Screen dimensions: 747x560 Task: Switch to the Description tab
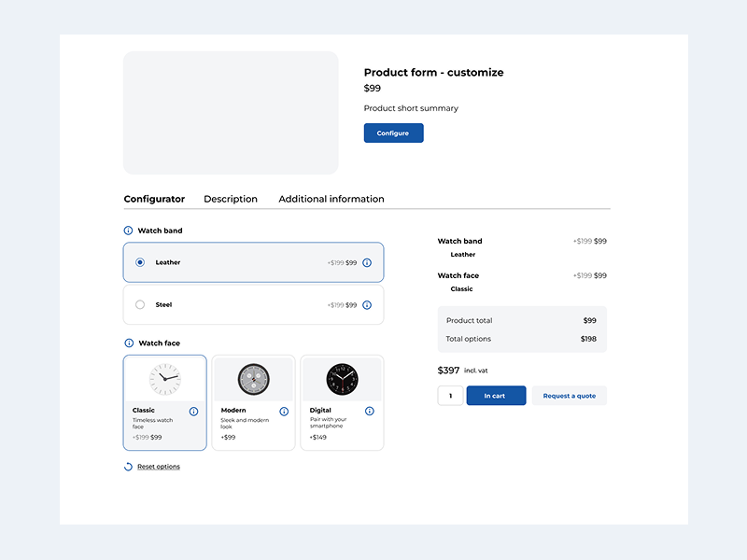point(231,199)
